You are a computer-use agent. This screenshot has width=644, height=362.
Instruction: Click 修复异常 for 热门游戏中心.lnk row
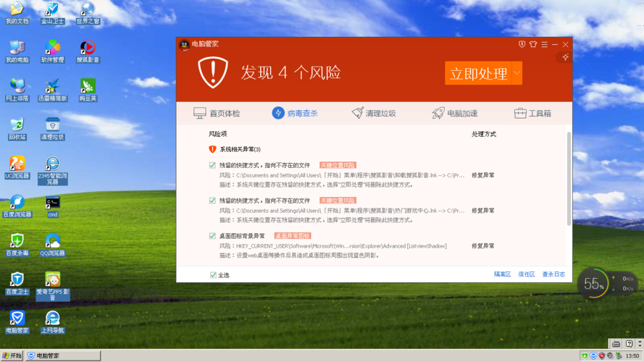coord(483,211)
